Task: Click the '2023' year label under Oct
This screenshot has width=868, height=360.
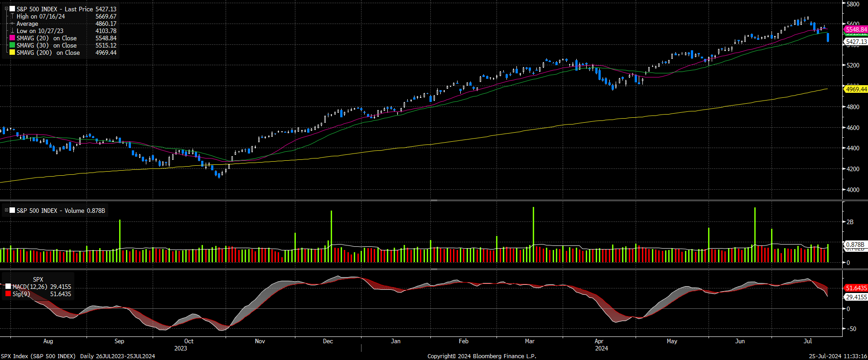Action: 180,348
